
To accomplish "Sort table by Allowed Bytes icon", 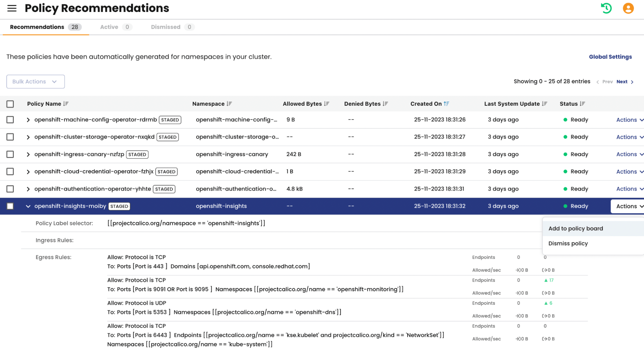I will (326, 104).
